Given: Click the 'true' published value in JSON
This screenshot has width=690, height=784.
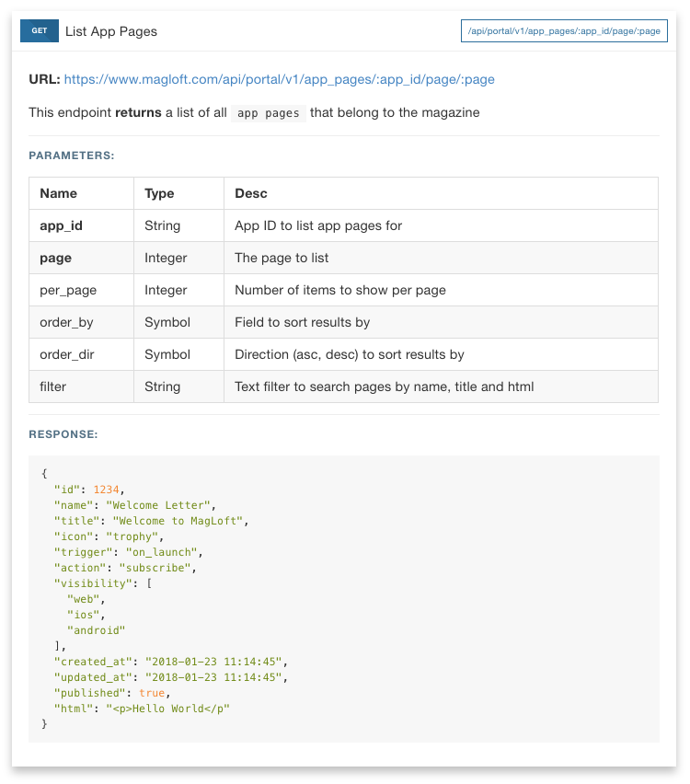Looking at the screenshot, I should pos(152,693).
